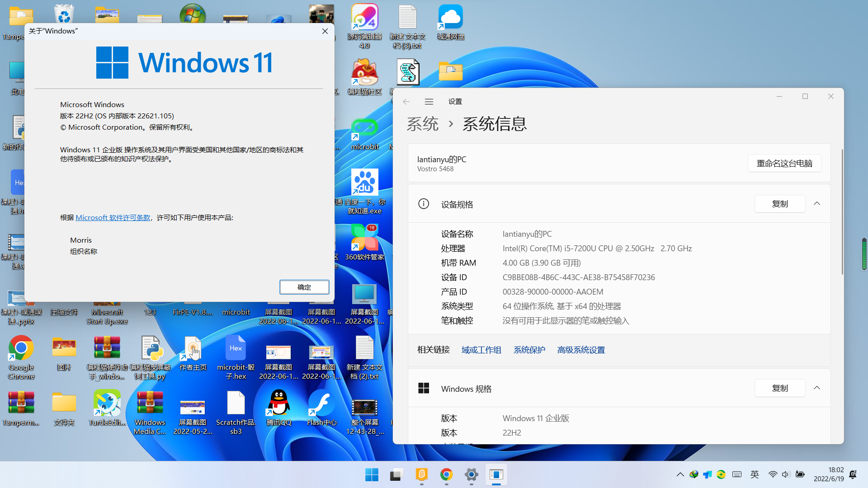
Task: Open the 域或工作组 link
Action: tap(481, 350)
